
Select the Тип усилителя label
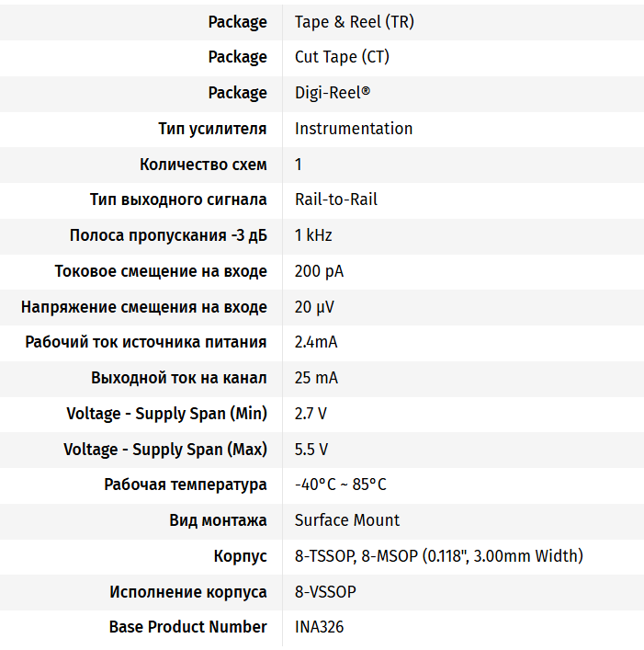(212, 129)
